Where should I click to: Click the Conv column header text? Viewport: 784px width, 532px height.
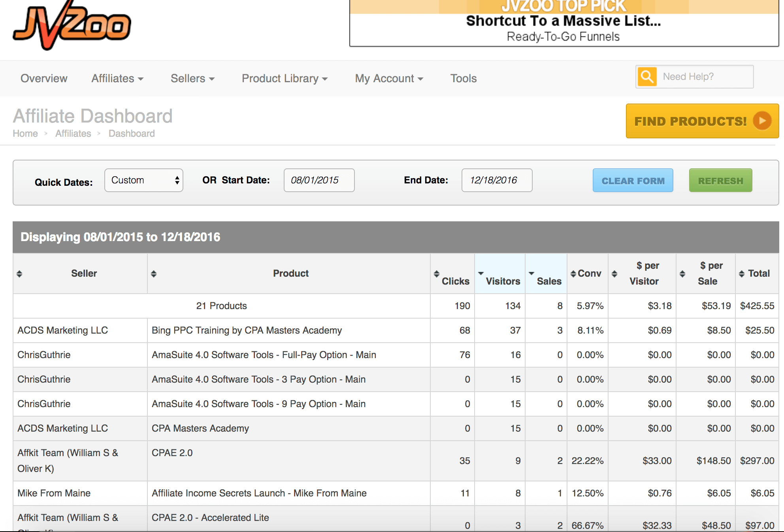[x=590, y=274]
